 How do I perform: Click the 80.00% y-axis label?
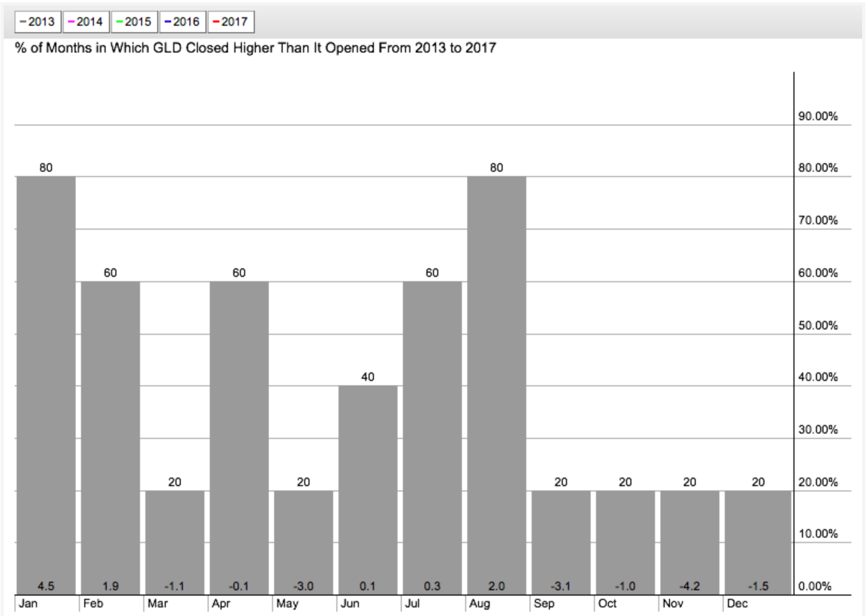click(x=818, y=168)
